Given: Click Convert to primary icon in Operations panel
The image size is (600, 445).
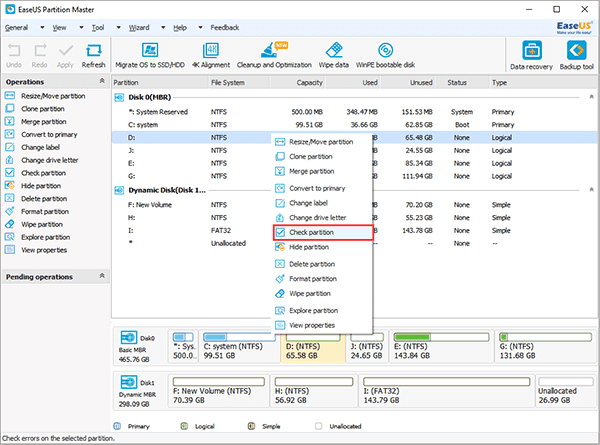Looking at the screenshot, I should coord(10,134).
